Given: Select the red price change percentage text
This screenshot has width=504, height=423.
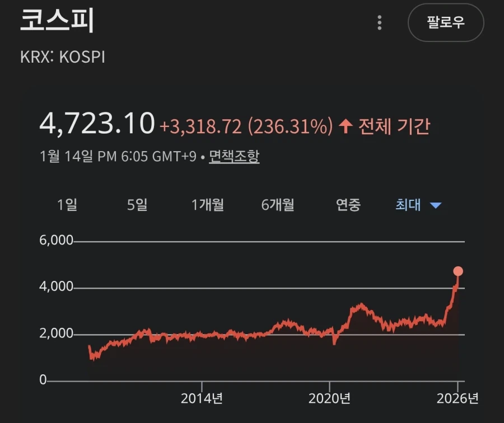Looking at the screenshot, I should [290, 126].
